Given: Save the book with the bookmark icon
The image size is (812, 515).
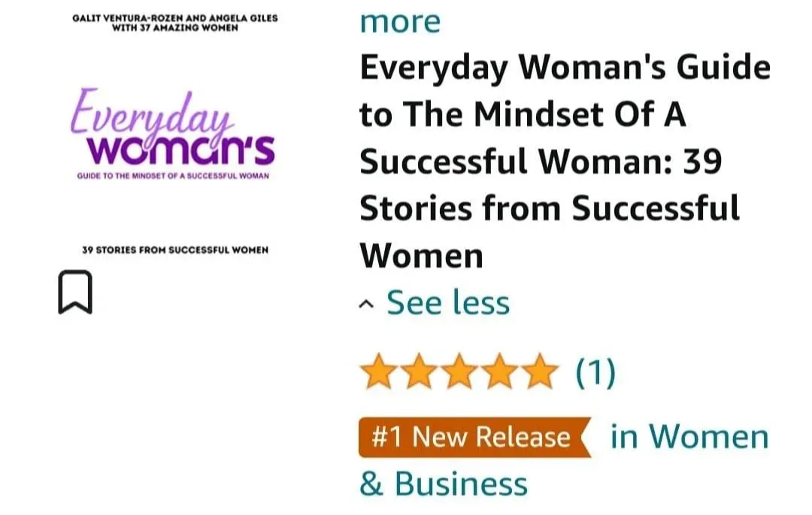Looking at the screenshot, I should (75, 292).
